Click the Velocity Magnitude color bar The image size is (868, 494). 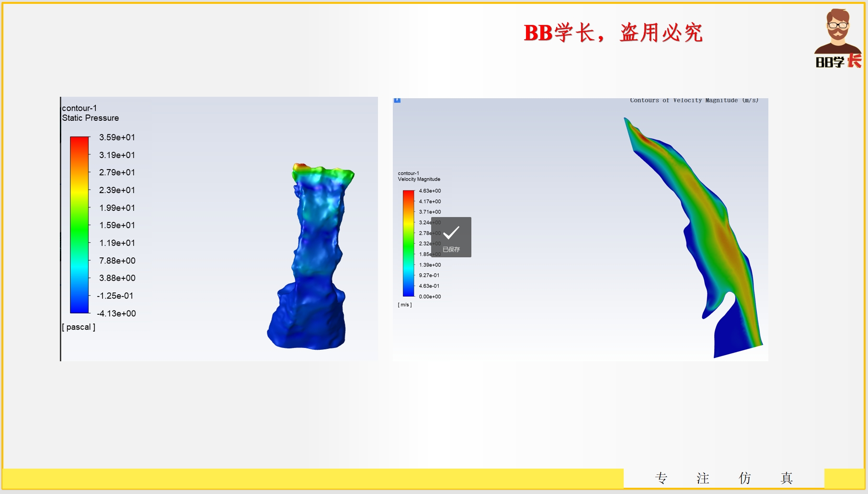point(408,243)
